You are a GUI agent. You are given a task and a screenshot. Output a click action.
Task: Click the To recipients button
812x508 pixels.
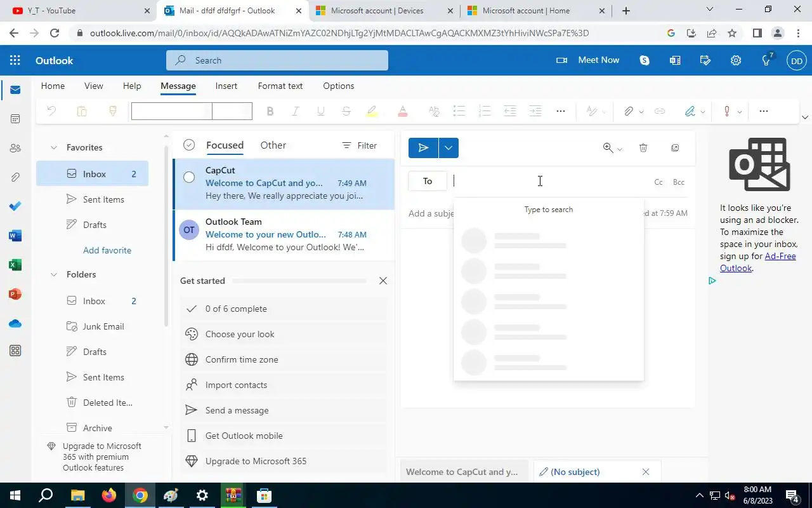point(428,182)
